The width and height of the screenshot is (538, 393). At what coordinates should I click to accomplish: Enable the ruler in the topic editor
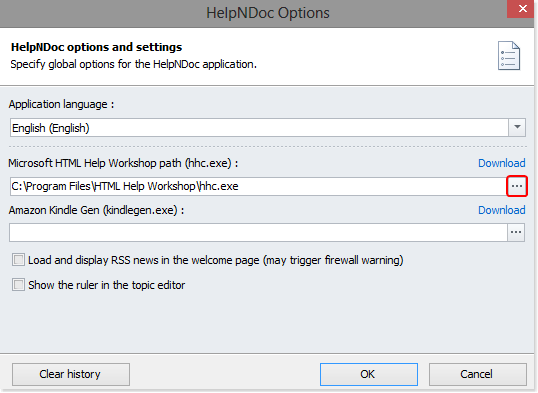[x=18, y=285]
